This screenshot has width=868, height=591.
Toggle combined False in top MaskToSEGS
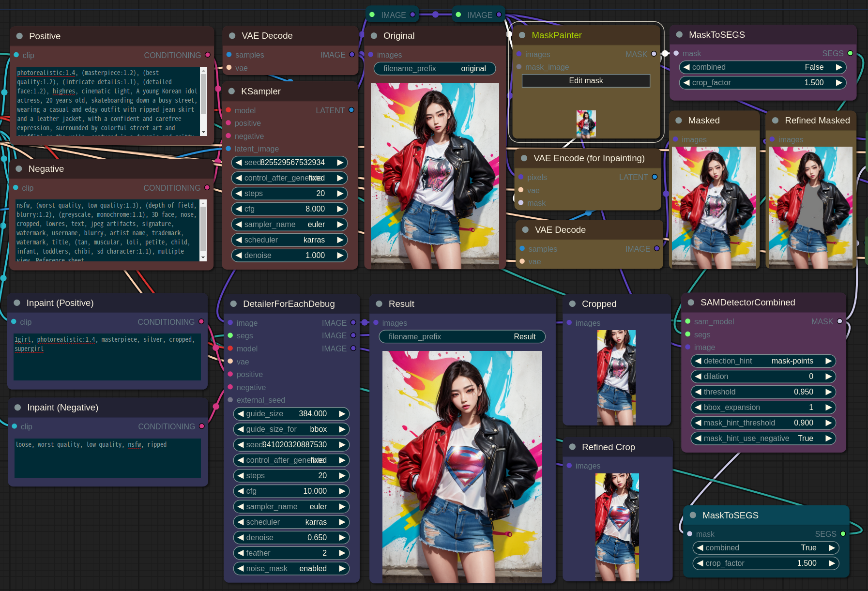pos(762,67)
